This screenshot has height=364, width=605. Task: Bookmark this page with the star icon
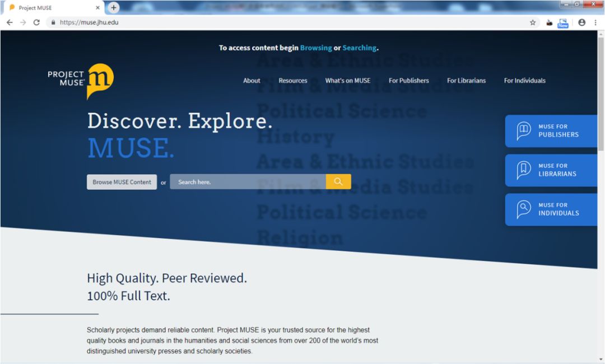pos(533,22)
